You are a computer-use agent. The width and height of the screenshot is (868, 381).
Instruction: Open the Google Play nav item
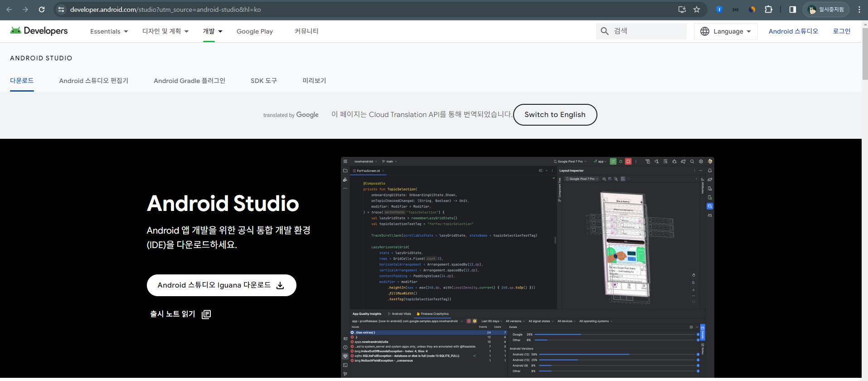tap(255, 31)
